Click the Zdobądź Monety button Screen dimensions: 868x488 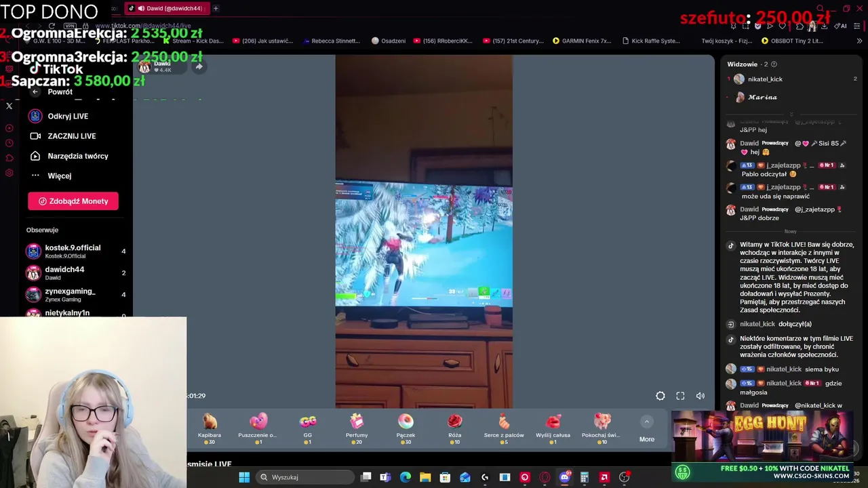(x=73, y=201)
